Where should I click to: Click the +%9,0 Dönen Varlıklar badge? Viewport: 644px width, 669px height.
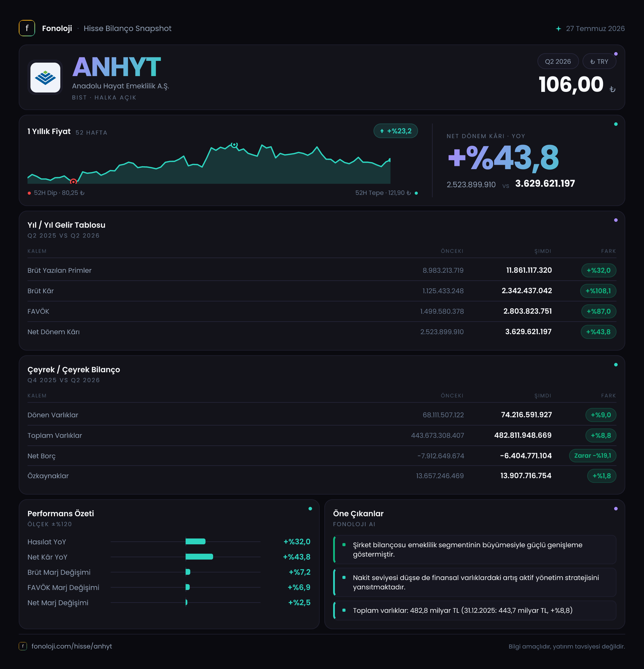point(601,415)
